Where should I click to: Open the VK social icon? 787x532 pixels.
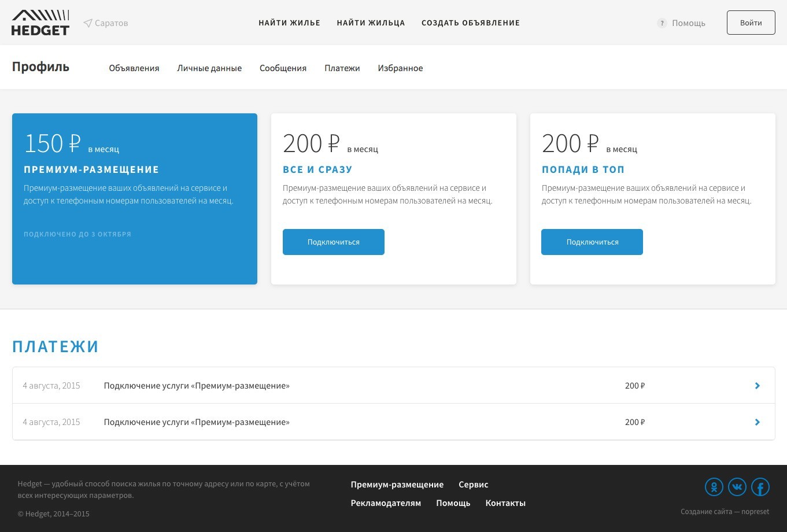(737, 487)
